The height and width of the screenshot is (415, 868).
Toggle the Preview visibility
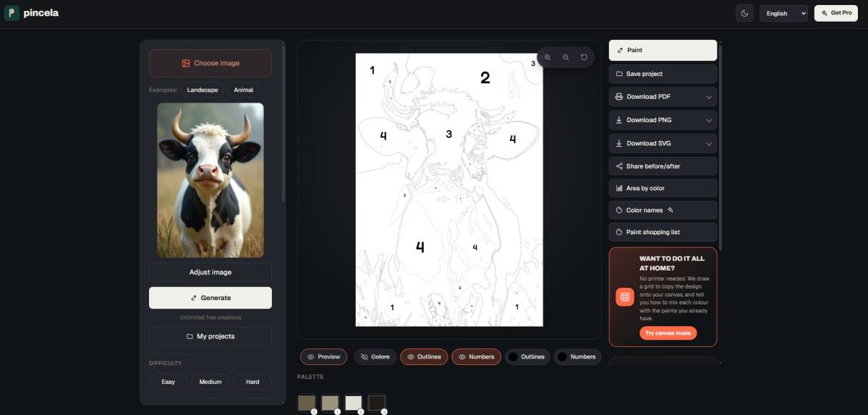pyautogui.click(x=324, y=356)
